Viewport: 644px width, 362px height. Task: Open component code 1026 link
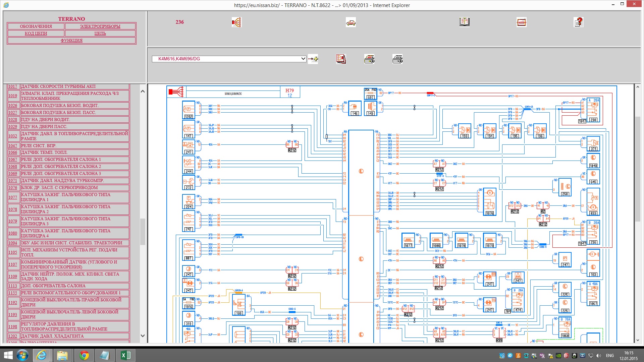tap(13, 106)
